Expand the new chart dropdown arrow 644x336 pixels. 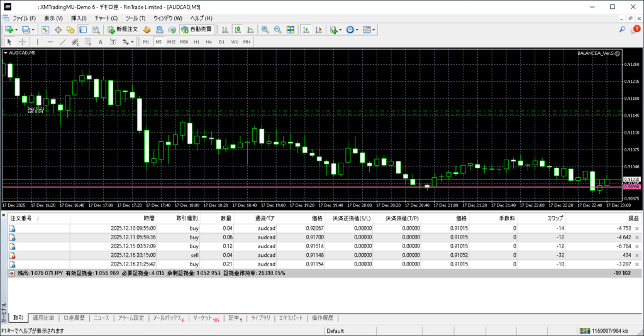coord(16,30)
